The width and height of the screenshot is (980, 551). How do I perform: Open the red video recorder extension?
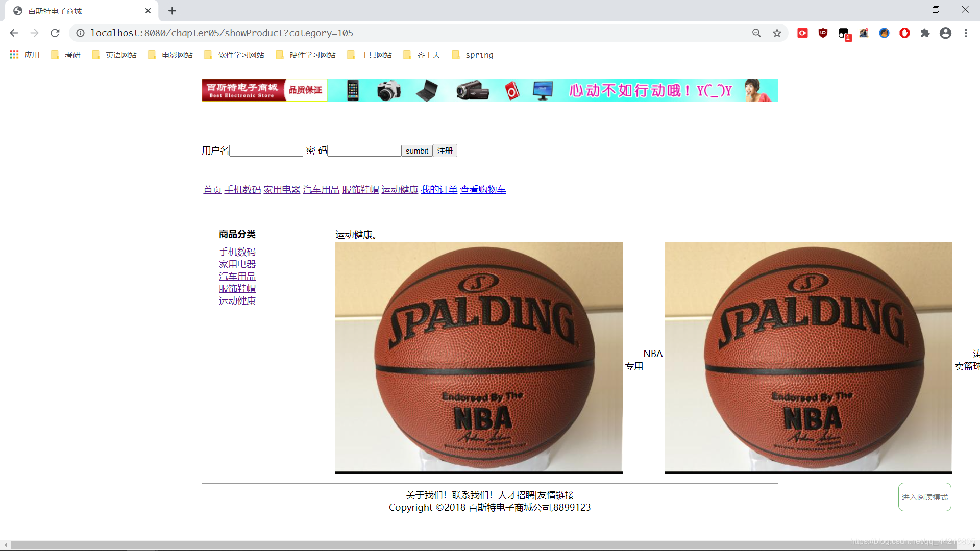tap(802, 33)
